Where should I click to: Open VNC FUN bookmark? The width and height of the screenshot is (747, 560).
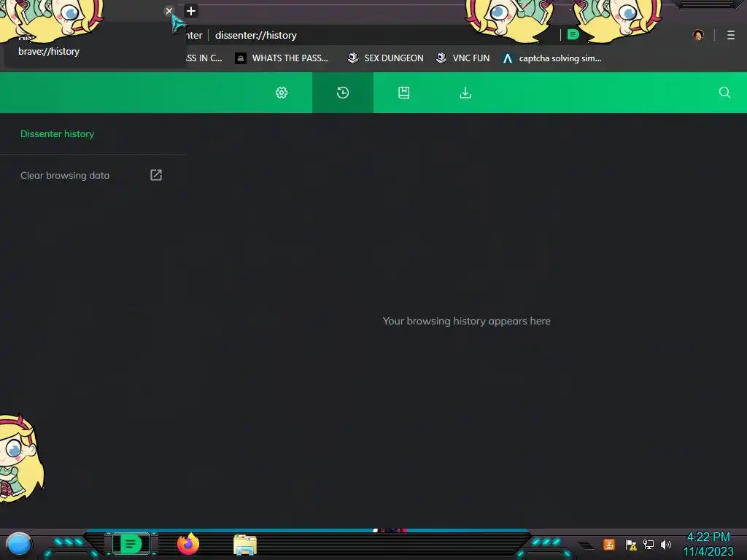point(463,58)
